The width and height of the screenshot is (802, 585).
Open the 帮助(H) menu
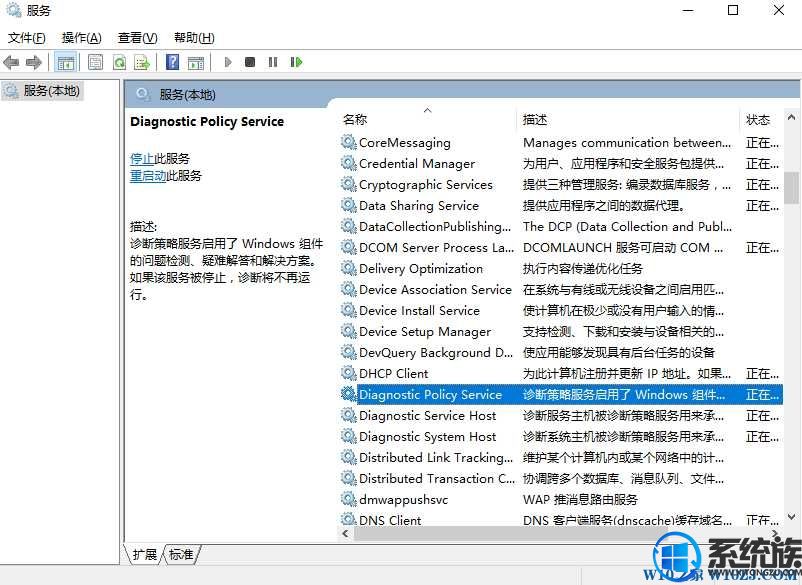(194, 38)
